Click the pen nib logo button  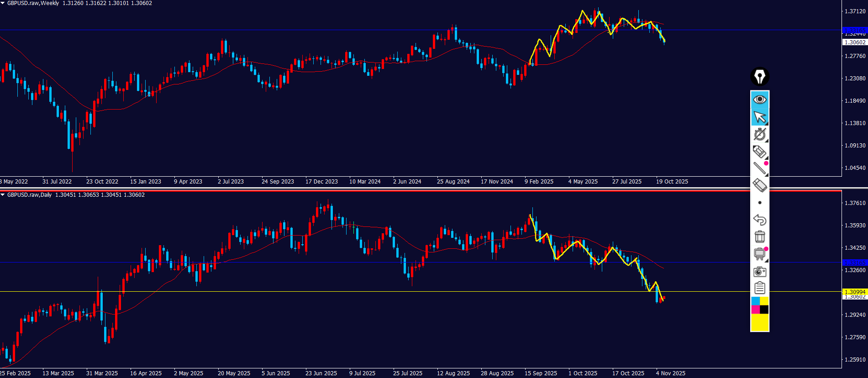point(759,77)
